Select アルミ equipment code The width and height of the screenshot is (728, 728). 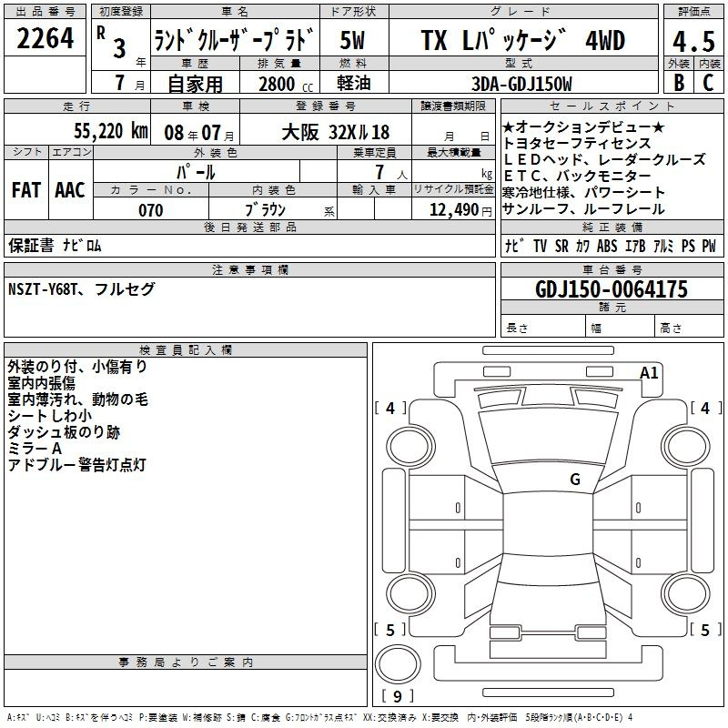(x=663, y=246)
